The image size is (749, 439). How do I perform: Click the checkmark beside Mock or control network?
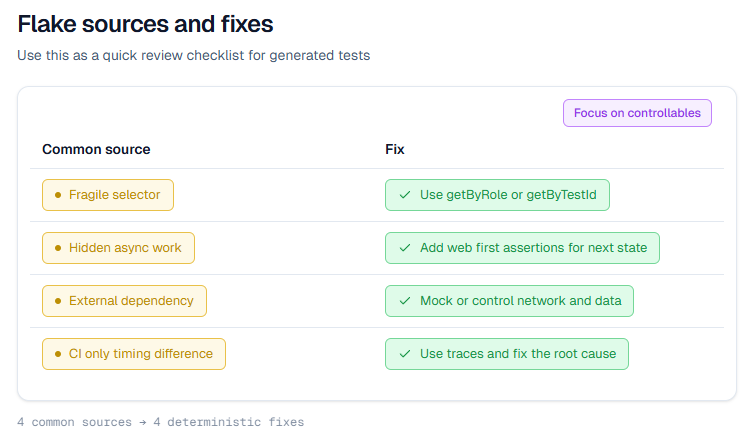[x=405, y=301]
